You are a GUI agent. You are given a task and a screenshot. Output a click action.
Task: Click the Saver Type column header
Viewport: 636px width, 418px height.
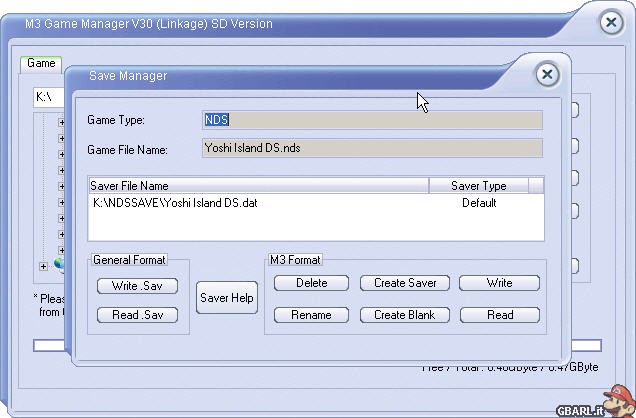tap(479, 186)
